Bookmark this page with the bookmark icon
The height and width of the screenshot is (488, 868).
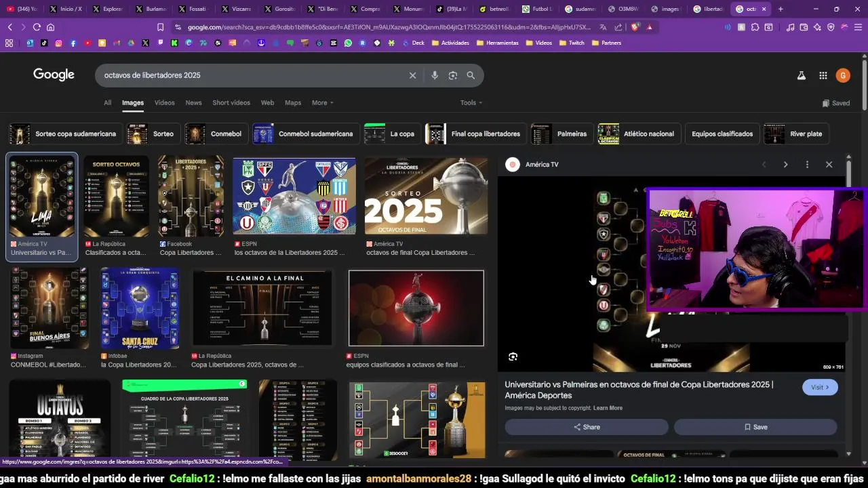coord(160,27)
